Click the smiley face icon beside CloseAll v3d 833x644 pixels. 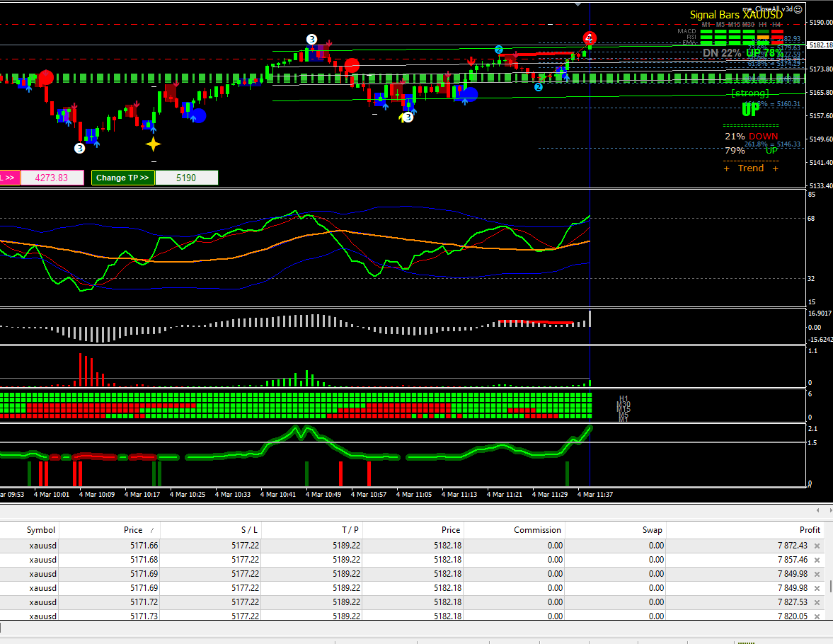tap(798, 9)
